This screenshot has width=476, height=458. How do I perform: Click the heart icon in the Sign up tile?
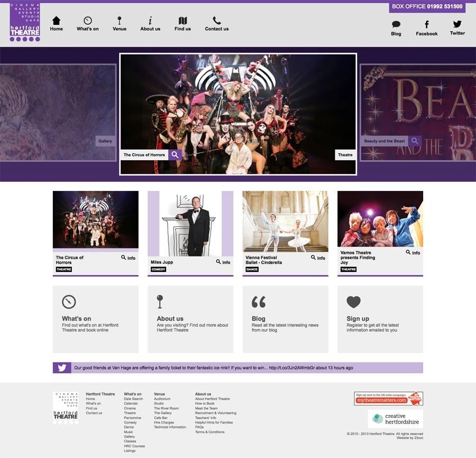coord(354,301)
